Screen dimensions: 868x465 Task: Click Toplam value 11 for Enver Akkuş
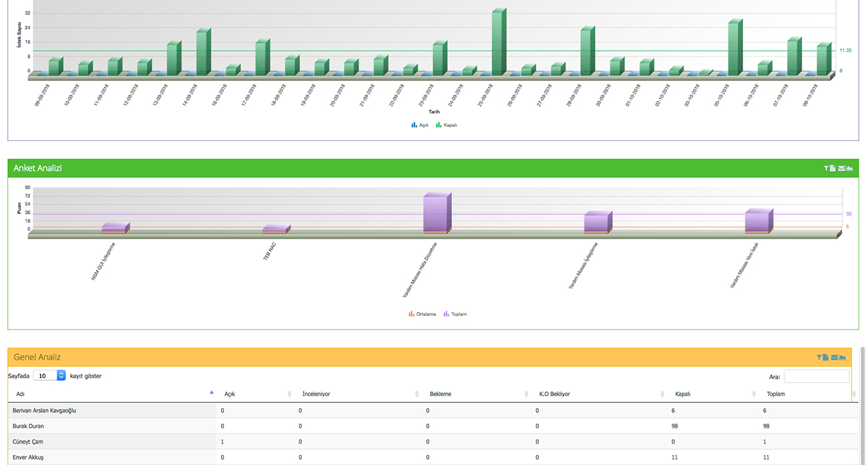pyautogui.click(x=767, y=457)
